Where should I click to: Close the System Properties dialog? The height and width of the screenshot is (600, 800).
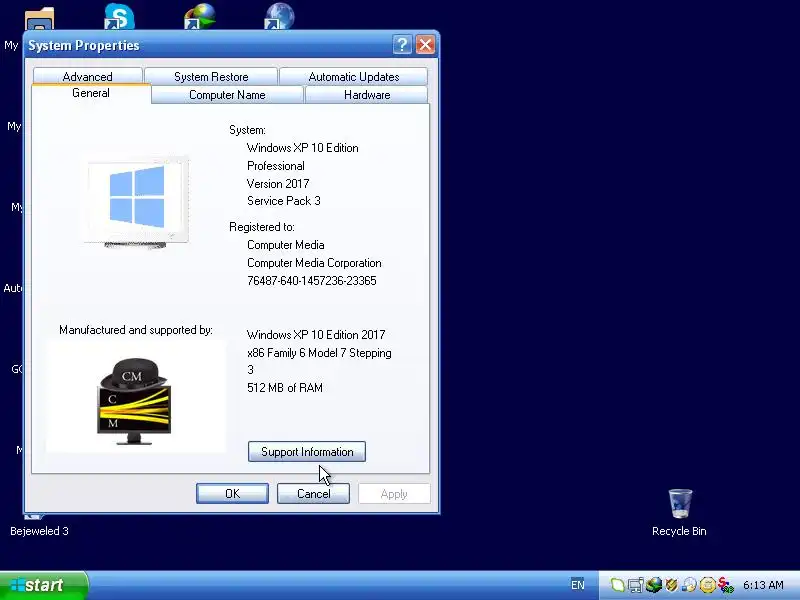(x=425, y=45)
